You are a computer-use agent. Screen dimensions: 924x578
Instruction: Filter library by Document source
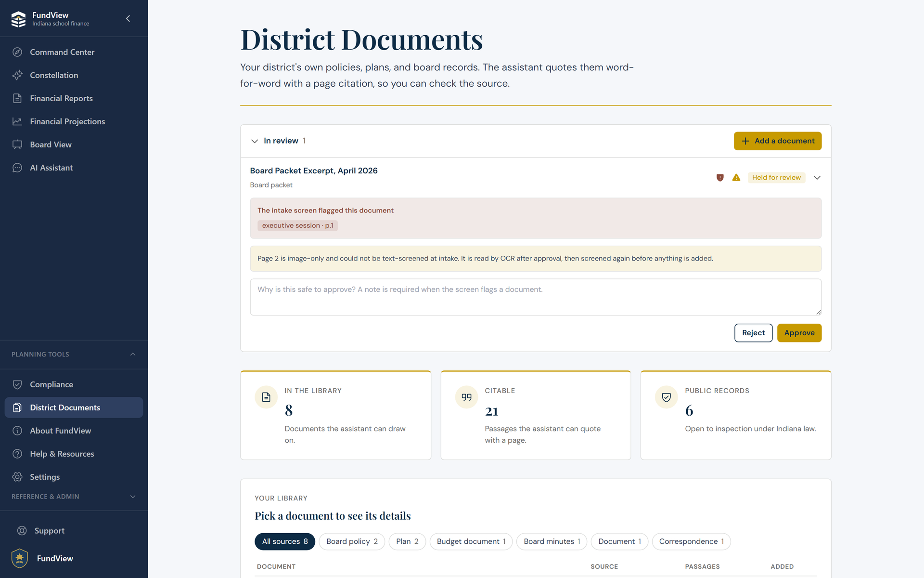click(619, 541)
